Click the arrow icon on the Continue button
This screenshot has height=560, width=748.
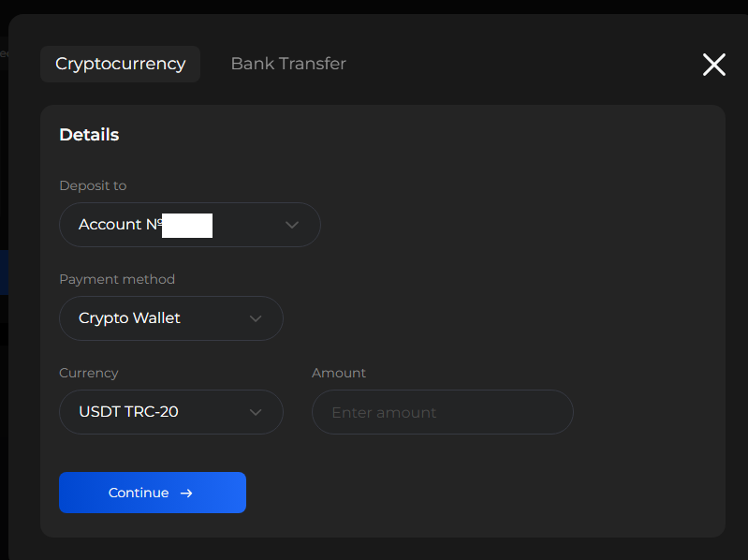[186, 494]
